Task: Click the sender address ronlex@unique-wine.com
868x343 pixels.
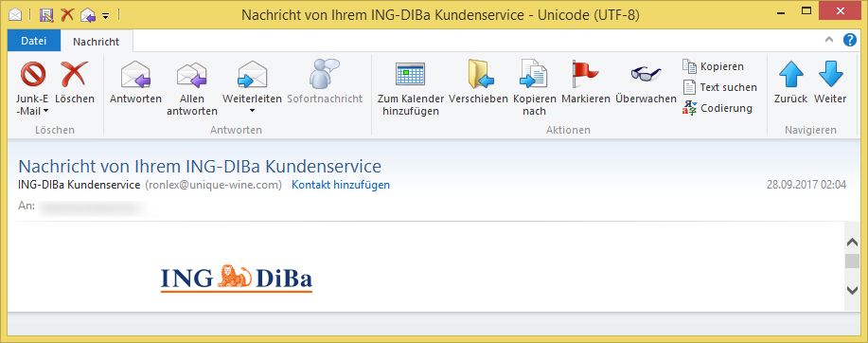Action: (x=213, y=185)
